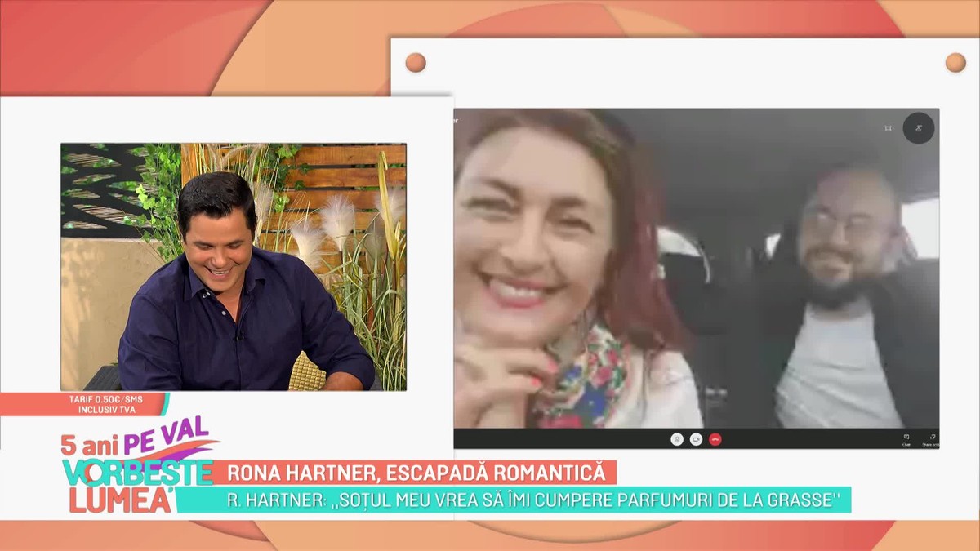Click the bearded man with glasses in car

point(841,294)
